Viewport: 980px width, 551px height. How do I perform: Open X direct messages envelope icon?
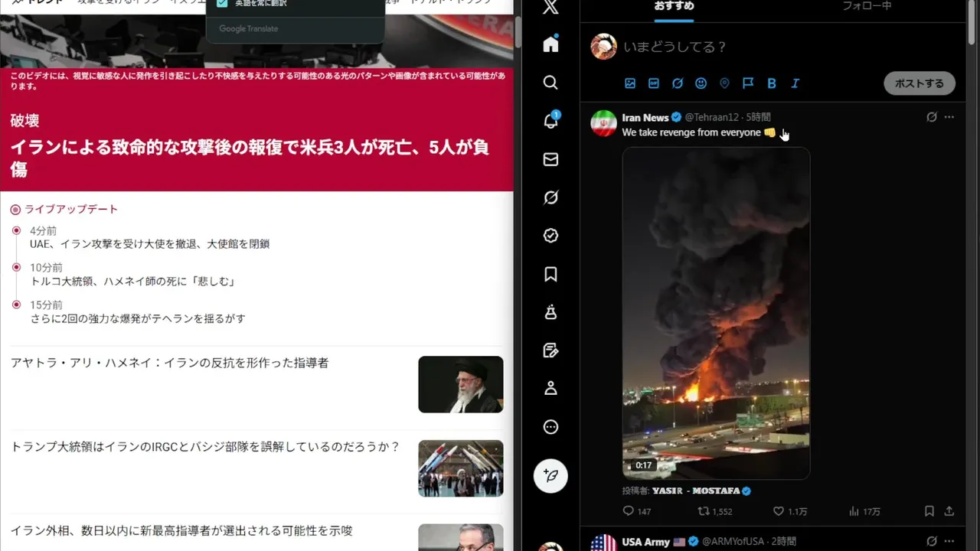550,159
